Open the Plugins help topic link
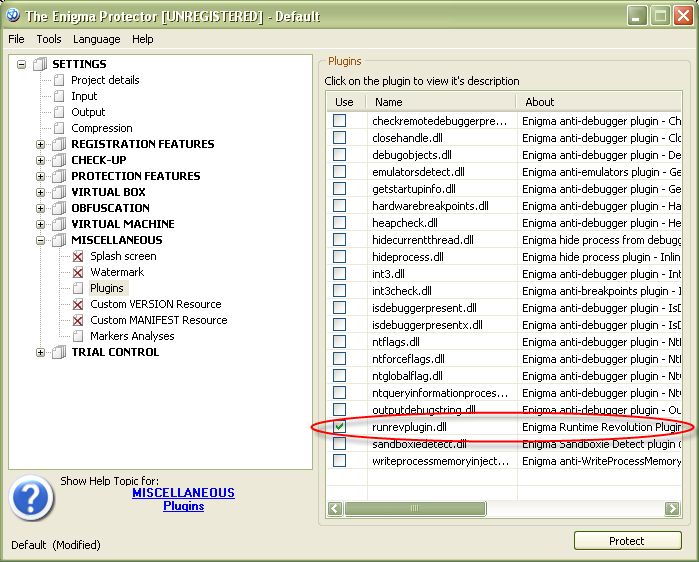The height and width of the screenshot is (562, 699). tap(183, 506)
